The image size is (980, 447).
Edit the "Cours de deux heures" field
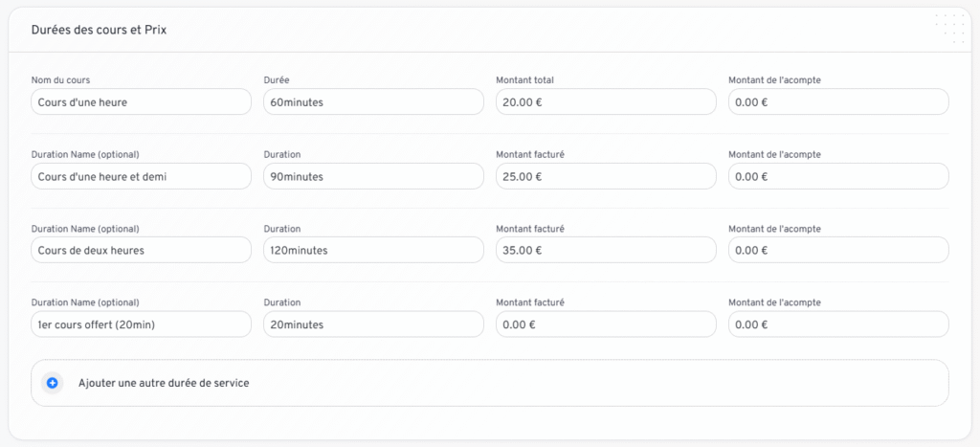[141, 250]
